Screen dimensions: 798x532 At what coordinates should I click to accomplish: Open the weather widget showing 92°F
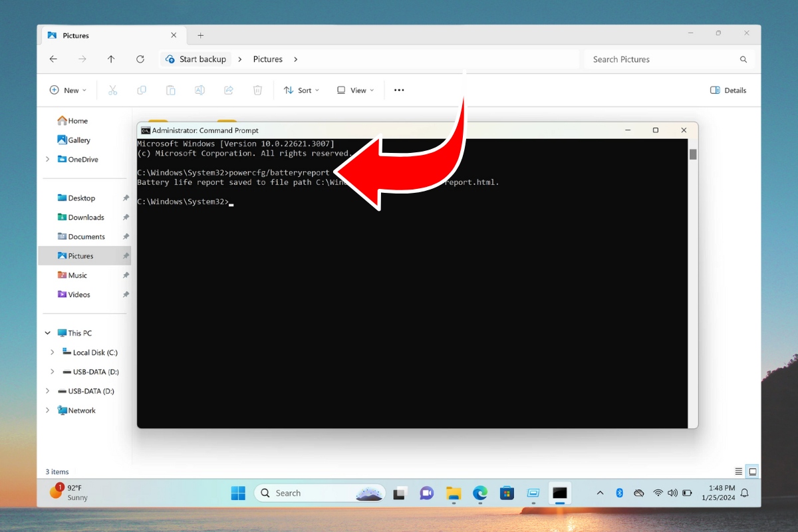69,493
